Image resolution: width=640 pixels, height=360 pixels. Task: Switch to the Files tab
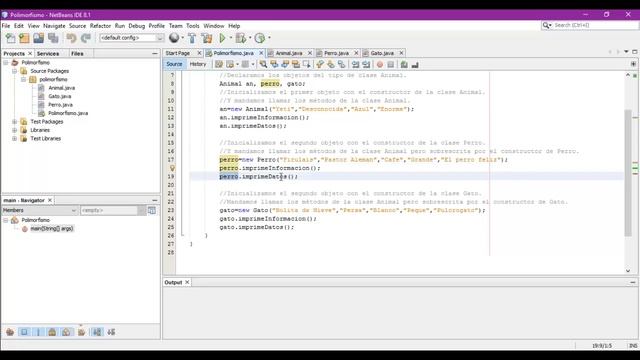point(77,53)
